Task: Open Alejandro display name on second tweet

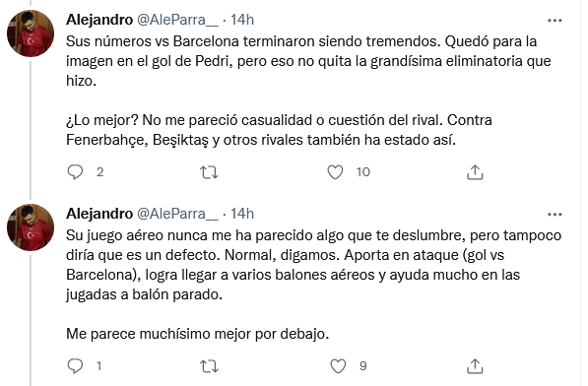Action: tap(99, 214)
